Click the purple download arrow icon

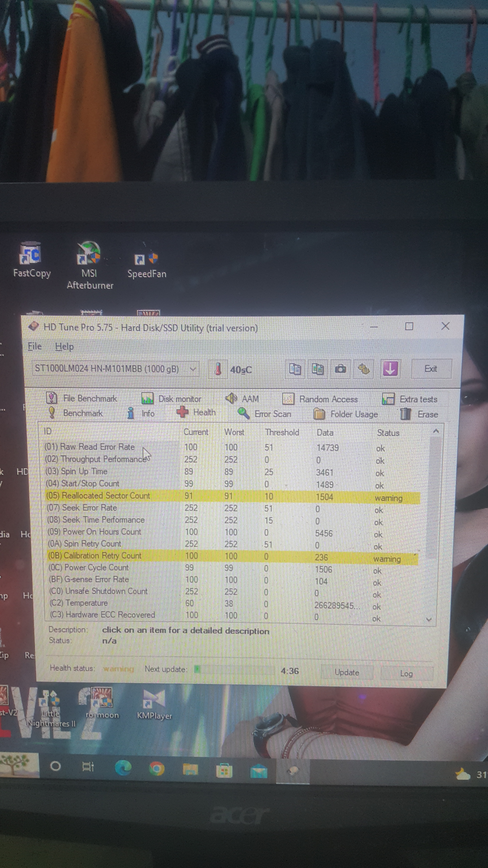(x=390, y=369)
